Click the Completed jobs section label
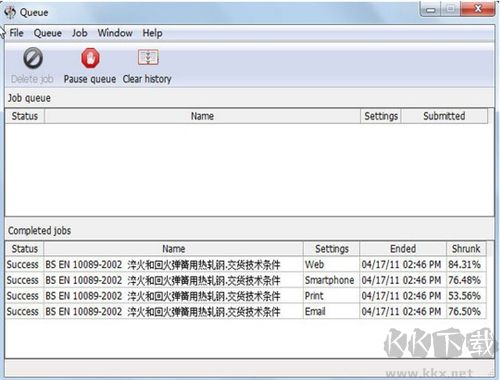Screen dimensions: 500x380 (39, 230)
